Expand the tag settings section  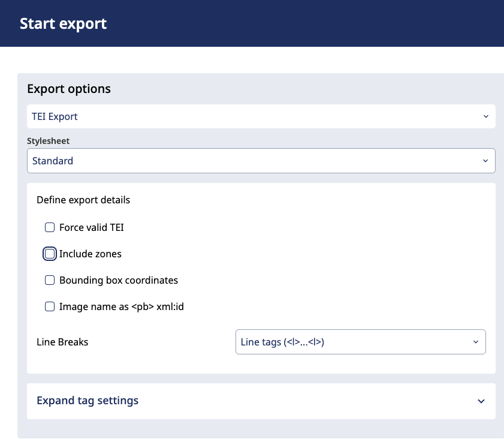(x=260, y=401)
